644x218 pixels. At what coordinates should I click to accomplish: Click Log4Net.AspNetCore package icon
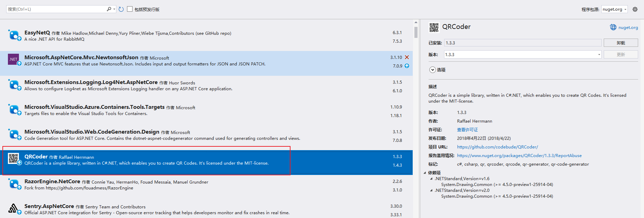point(14,85)
